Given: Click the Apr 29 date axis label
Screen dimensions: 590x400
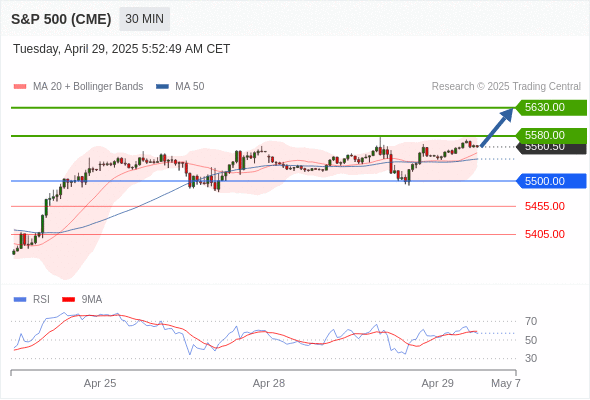Looking at the screenshot, I should tap(438, 383).
